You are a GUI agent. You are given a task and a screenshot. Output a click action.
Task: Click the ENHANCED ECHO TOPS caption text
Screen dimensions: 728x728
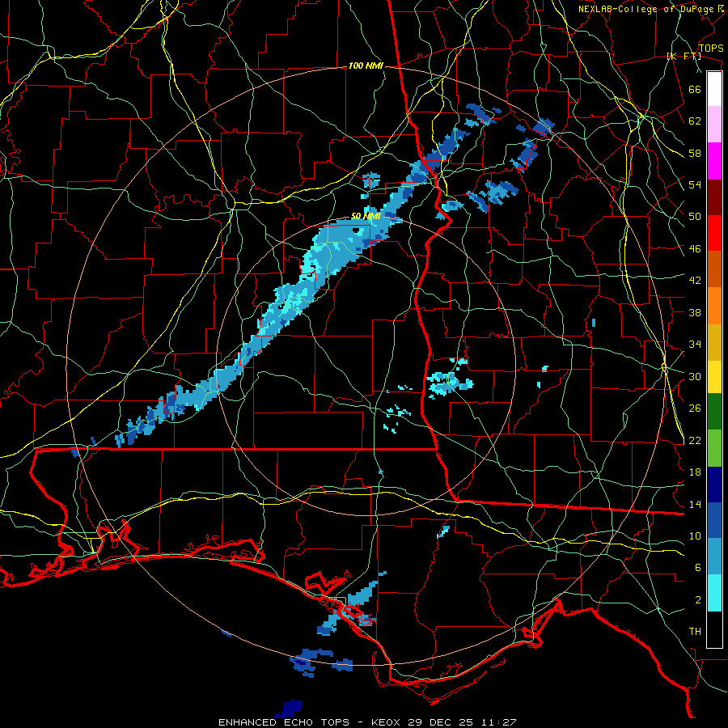point(284,722)
